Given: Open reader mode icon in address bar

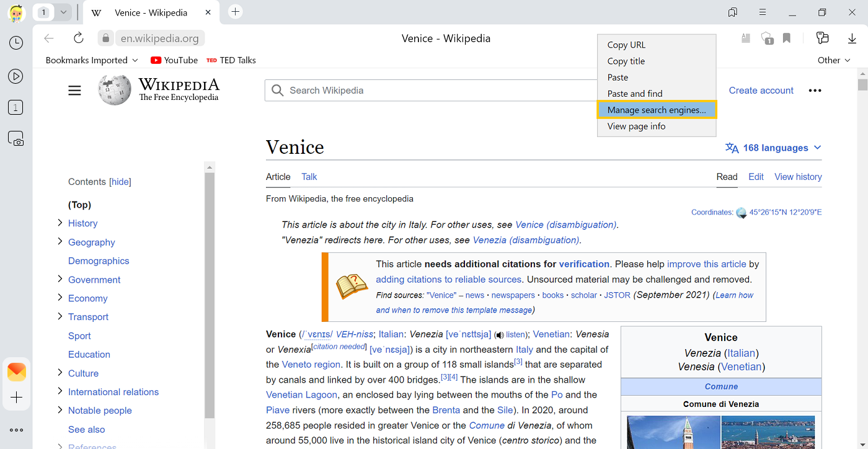Looking at the screenshot, I should (x=746, y=38).
